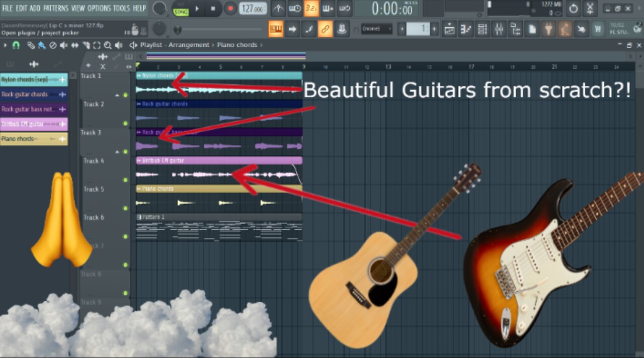
Task: Open the plugin picker plug icon
Action: 549,29
